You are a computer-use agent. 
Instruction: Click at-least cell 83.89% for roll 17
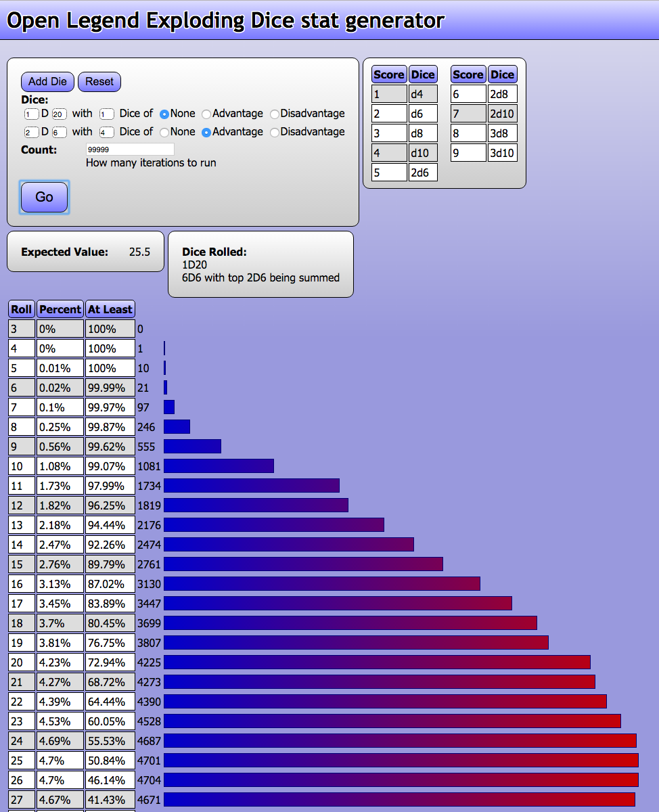click(x=110, y=604)
